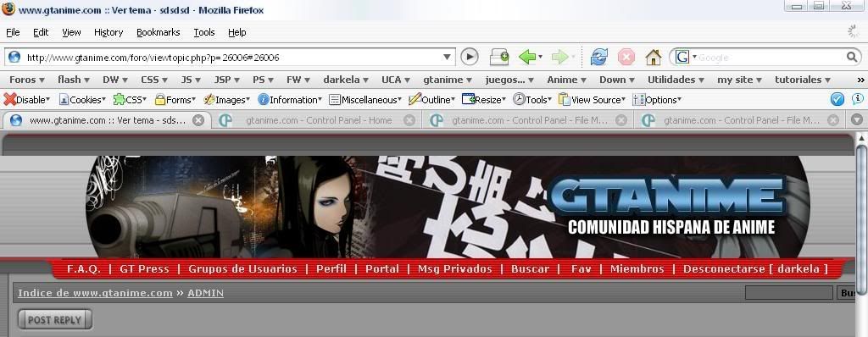The width and height of the screenshot is (868, 337).
Task: Switch to 'Control Panel - Home' tab
Action: (318, 120)
